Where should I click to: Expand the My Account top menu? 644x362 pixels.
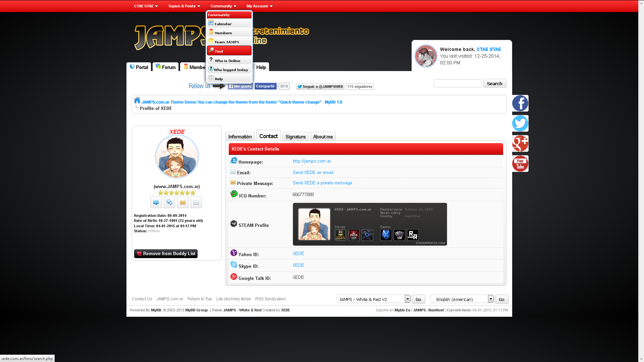pos(259,6)
